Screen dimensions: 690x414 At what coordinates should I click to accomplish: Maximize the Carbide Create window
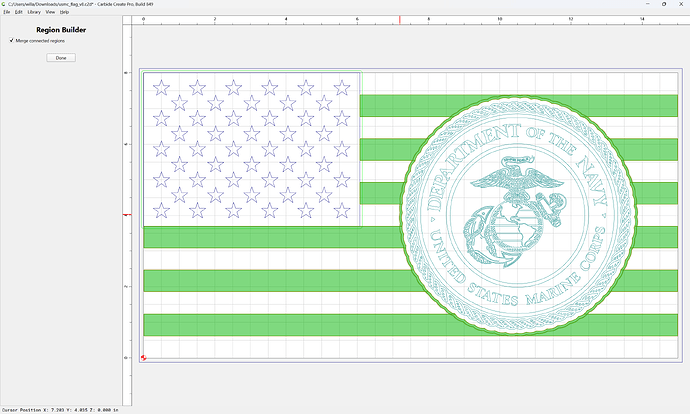pyautogui.click(x=664, y=4)
